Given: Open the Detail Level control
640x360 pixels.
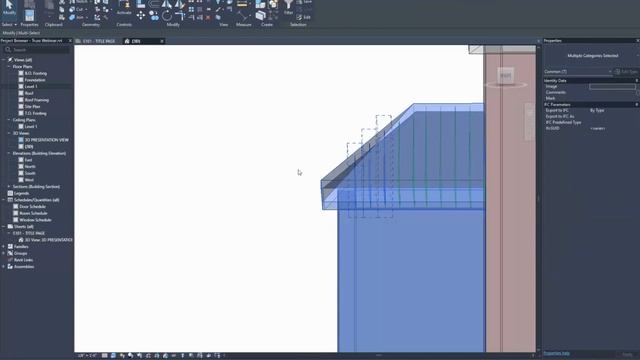Looking at the screenshot, I should click(x=105, y=356).
